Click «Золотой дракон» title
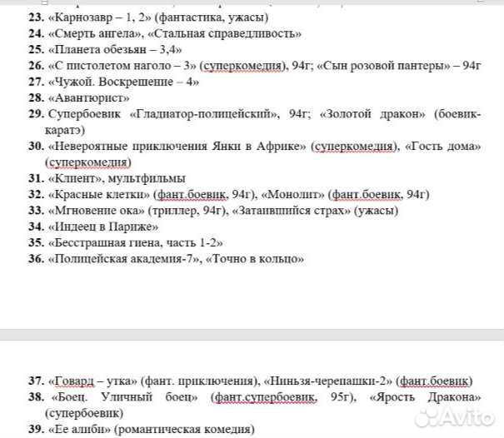This screenshot has width=504, height=438. pos(372,114)
